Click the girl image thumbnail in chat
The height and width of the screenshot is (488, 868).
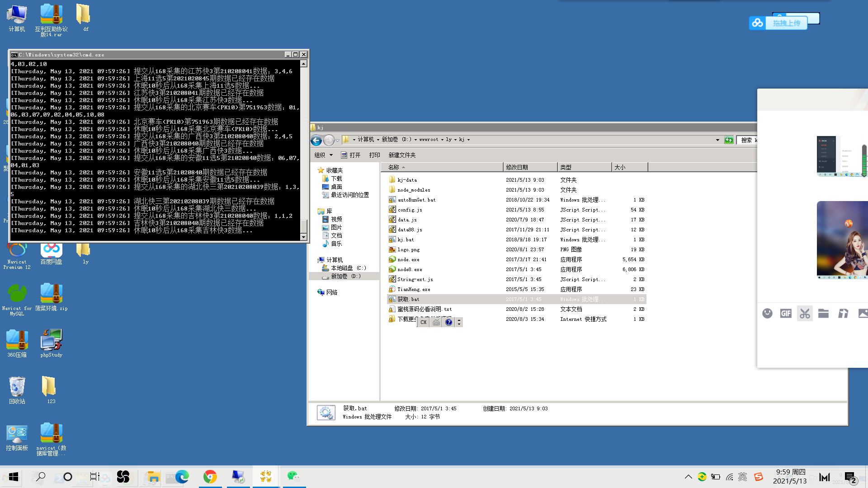tap(842, 239)
